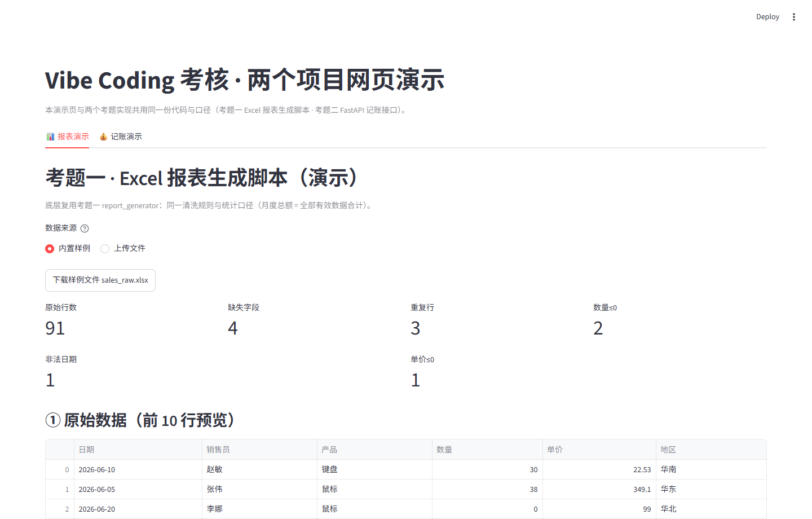Click the 地区 column header
The image size is (812, 519).
pyautogui.click(x=711, y=450)
